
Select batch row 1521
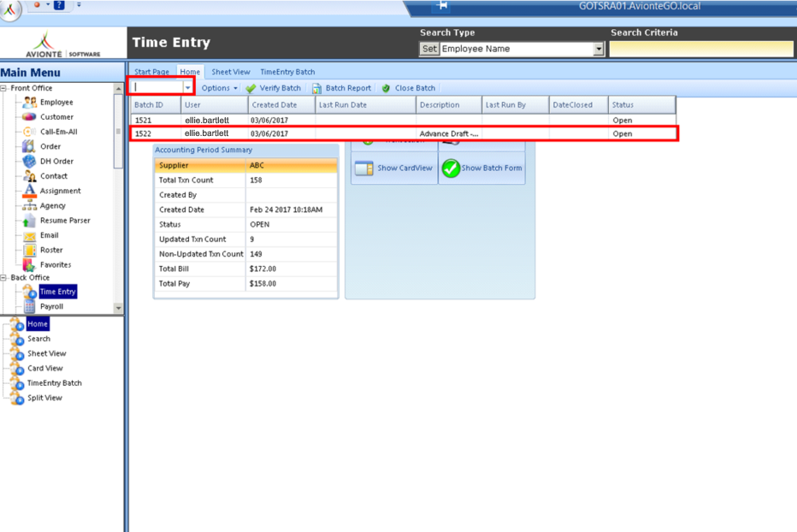pos(404,121)
